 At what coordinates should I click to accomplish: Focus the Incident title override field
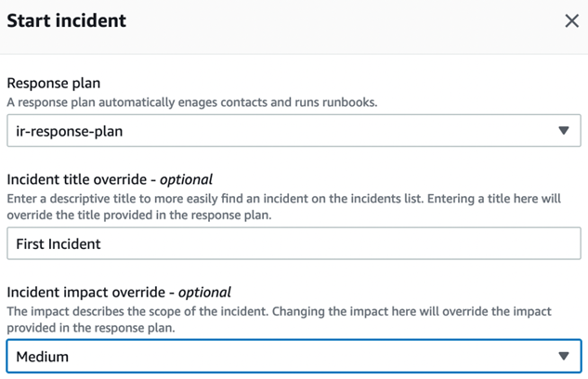coord(294,243)
